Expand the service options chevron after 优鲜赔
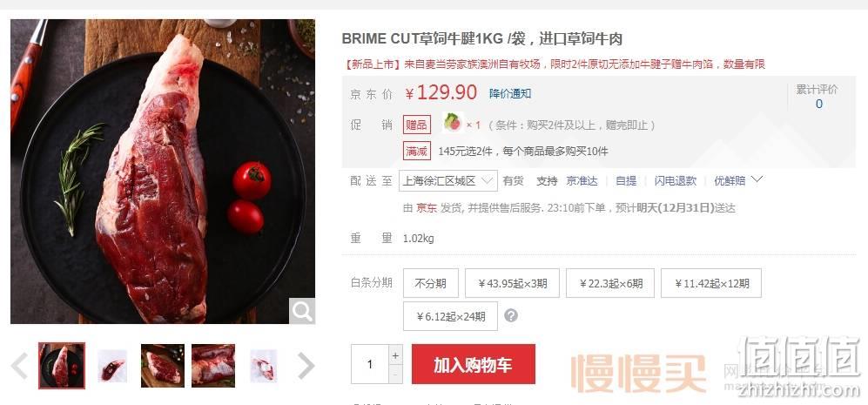This screenshot has width=868, height=405. (757, 179)
